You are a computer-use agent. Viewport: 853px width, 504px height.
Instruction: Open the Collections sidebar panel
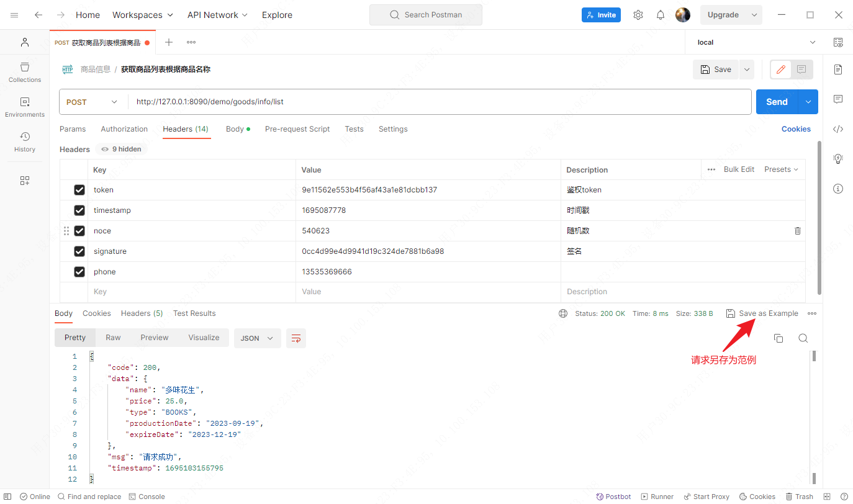(25, 72)
